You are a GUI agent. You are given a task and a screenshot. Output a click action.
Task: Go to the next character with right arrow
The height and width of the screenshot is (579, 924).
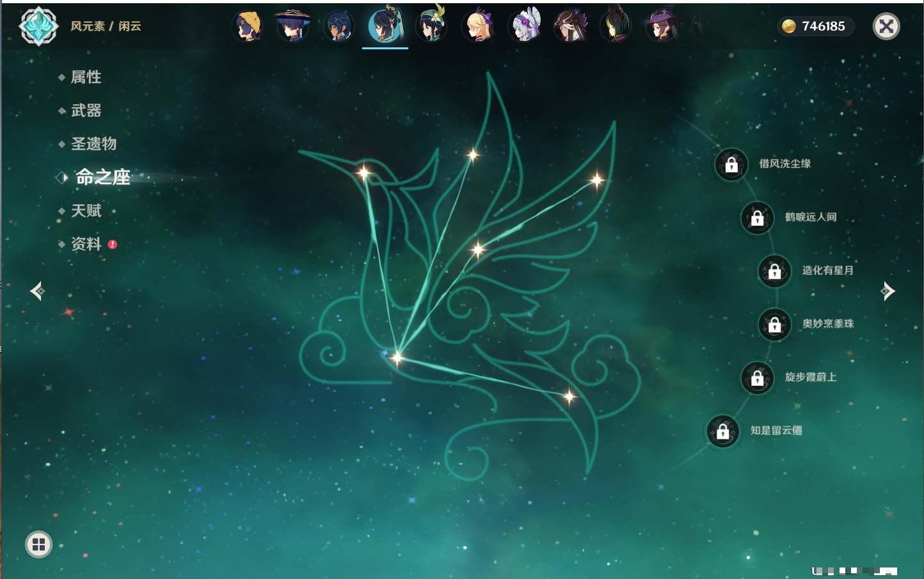[888, 291]
